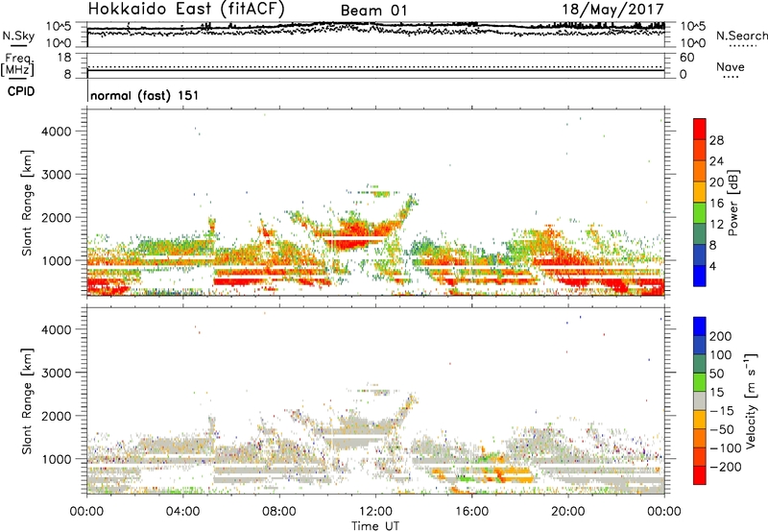Image resolution: width=768 pixels, height=532 pixels.
Task: Click the 'Slant Range [km]' label of the power panel
Action: 27,203
